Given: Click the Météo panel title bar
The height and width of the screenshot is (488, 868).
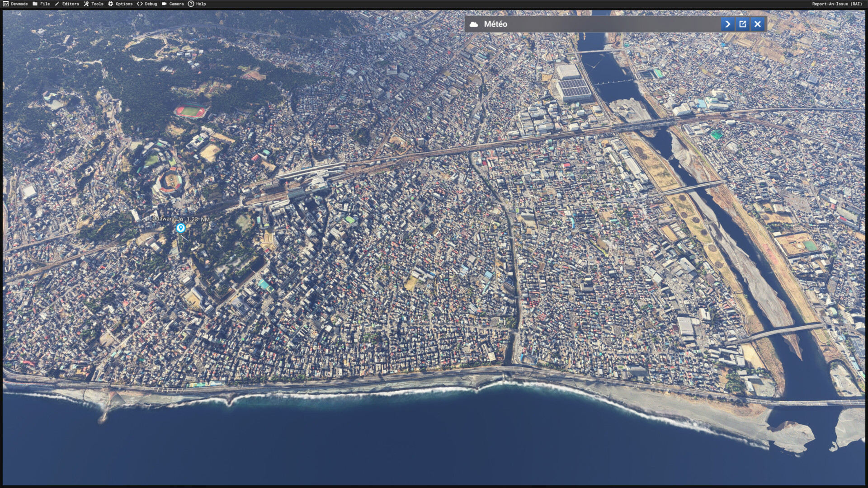Looking at the screenshot, I should (x=588, y=24).
